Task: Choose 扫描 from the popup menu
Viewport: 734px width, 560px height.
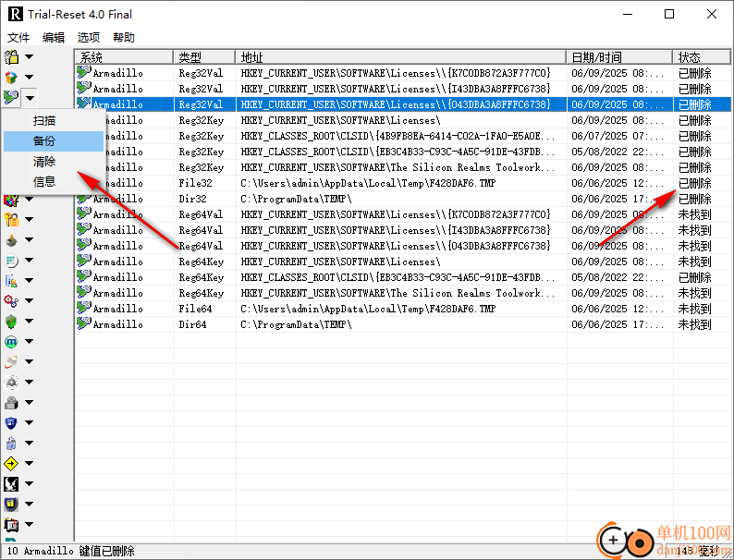Action: (x=54, y=121)
